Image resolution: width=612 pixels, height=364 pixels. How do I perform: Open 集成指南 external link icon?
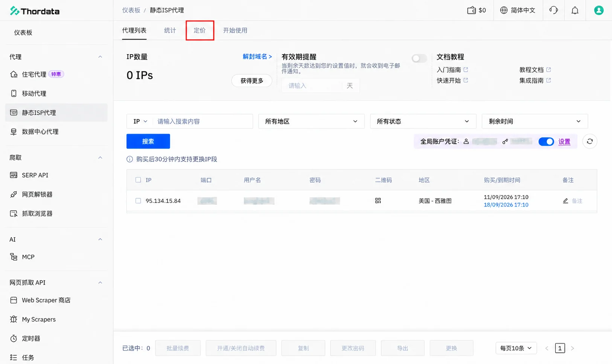point(548,80)
